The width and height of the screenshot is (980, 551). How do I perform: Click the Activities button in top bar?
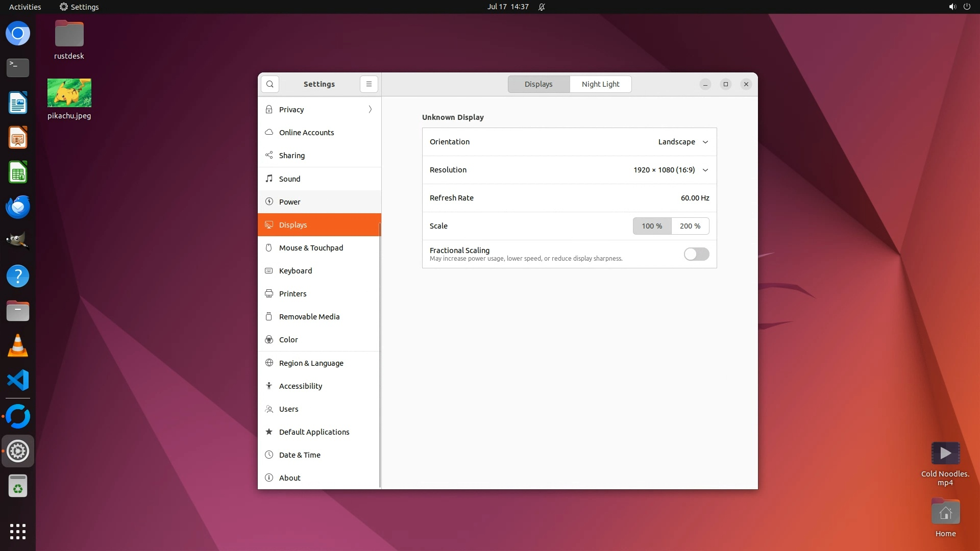pos(25,7)
